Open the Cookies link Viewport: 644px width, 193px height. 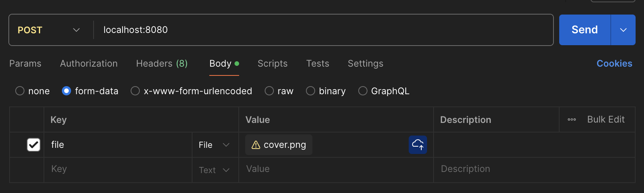tap(614, 64)
